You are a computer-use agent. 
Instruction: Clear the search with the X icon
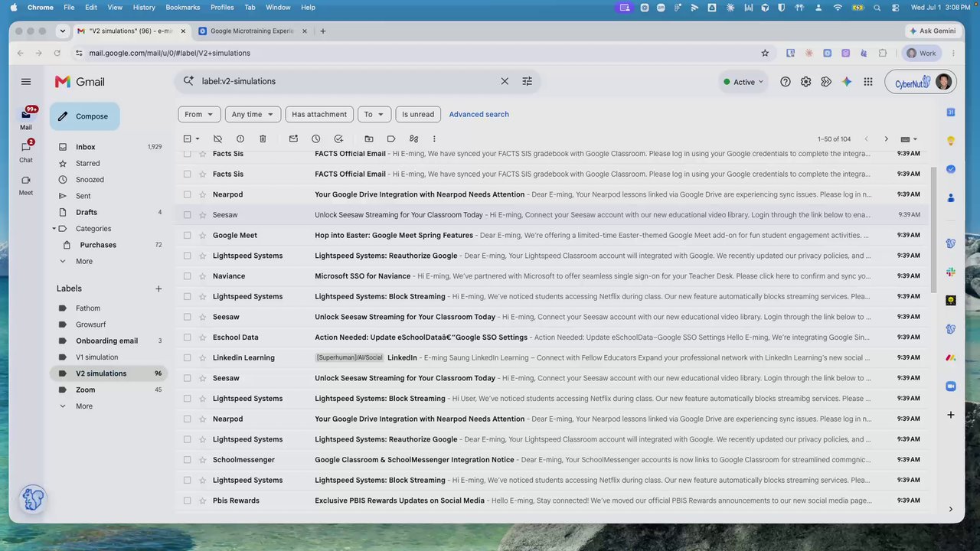(x=505, y=81)
